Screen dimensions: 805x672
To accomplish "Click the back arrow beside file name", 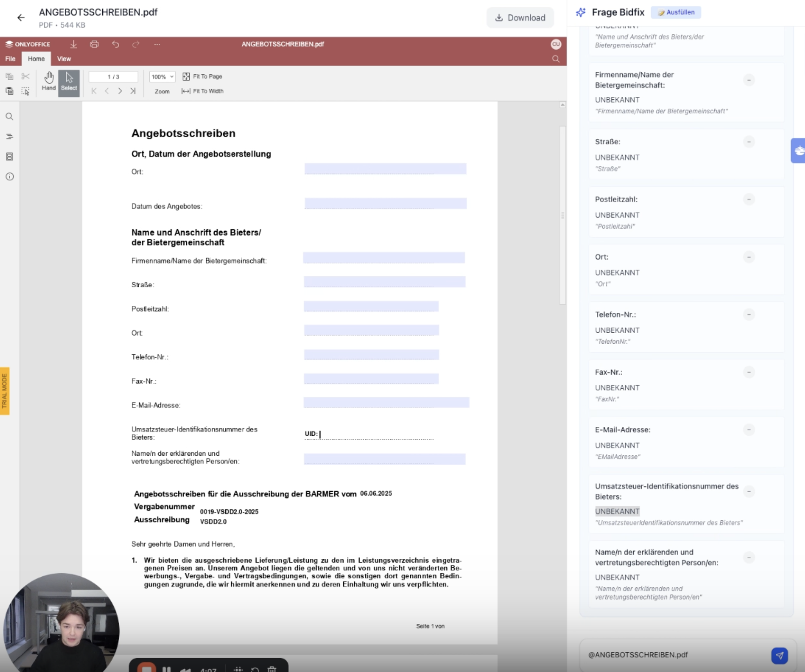I will click(x=21, y=18).
